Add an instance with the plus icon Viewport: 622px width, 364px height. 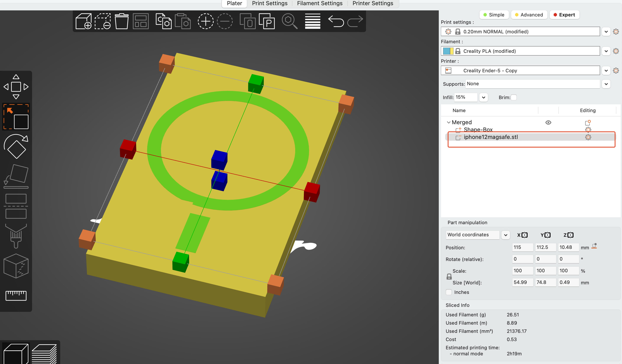coord(205,21)
